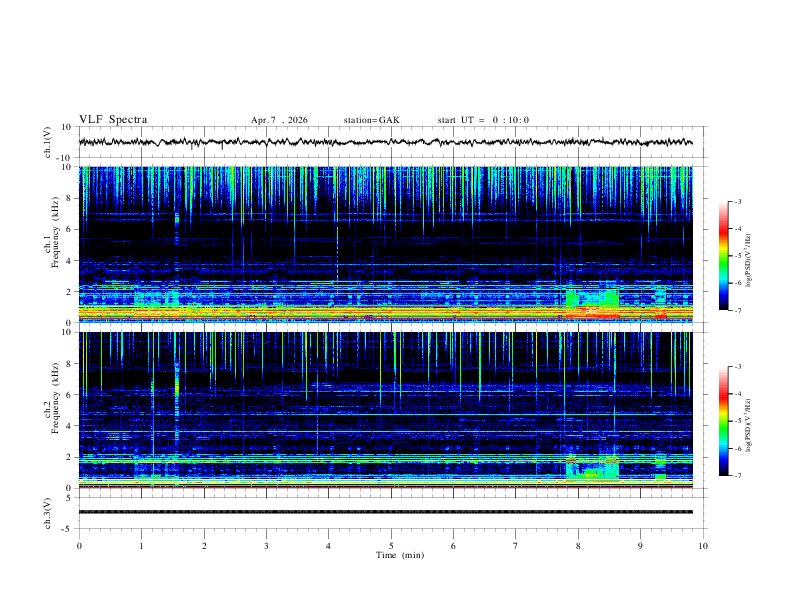Click the green burst near 8 min in ch.1
The height and width of the screenshot is (612, 792).
coord(592,303)
